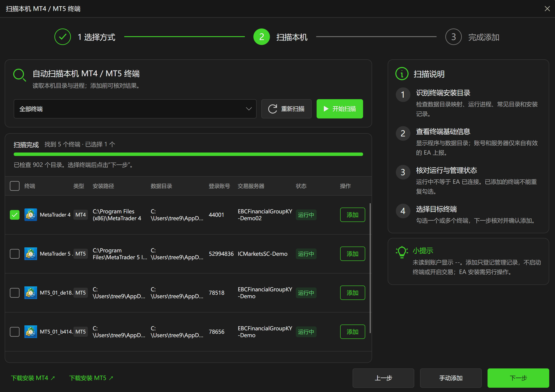This screenshot has height=392, width=555.
Task: Click account number 78656
Action: coord(217,332)
